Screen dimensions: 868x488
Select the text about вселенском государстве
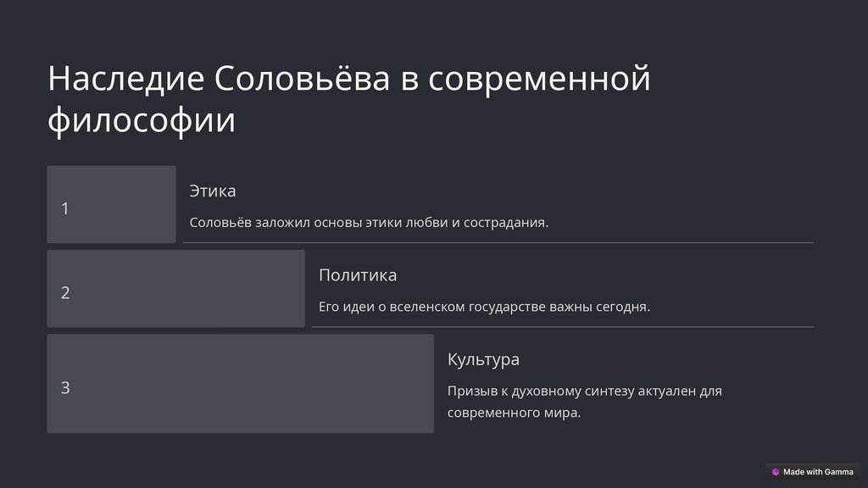(x=484, y=307)
